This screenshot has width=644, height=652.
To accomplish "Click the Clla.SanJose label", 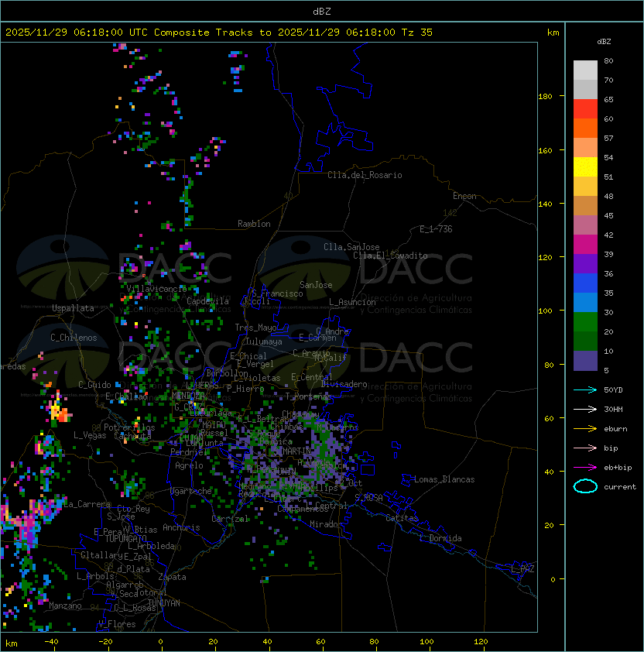I will [351, 247].
